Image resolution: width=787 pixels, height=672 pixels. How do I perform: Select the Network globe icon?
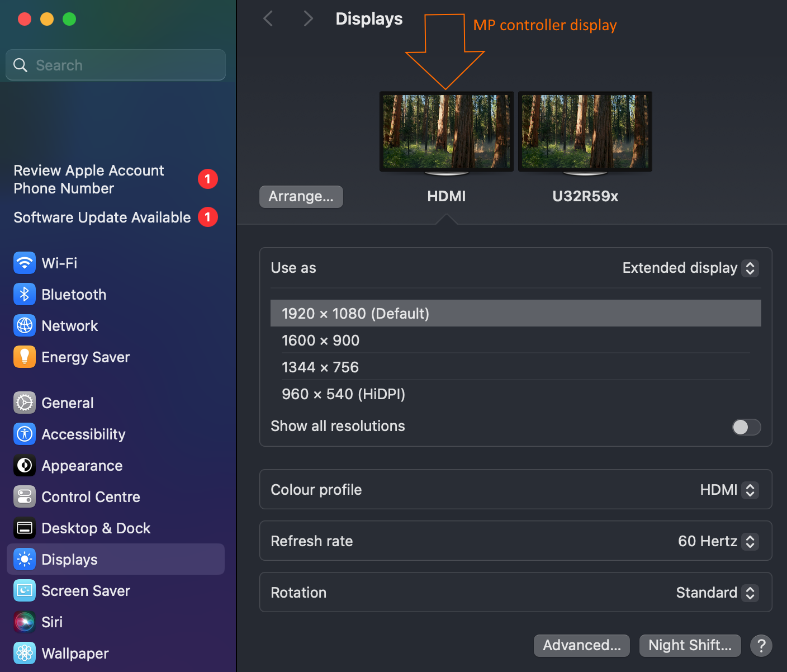point(24,325)
